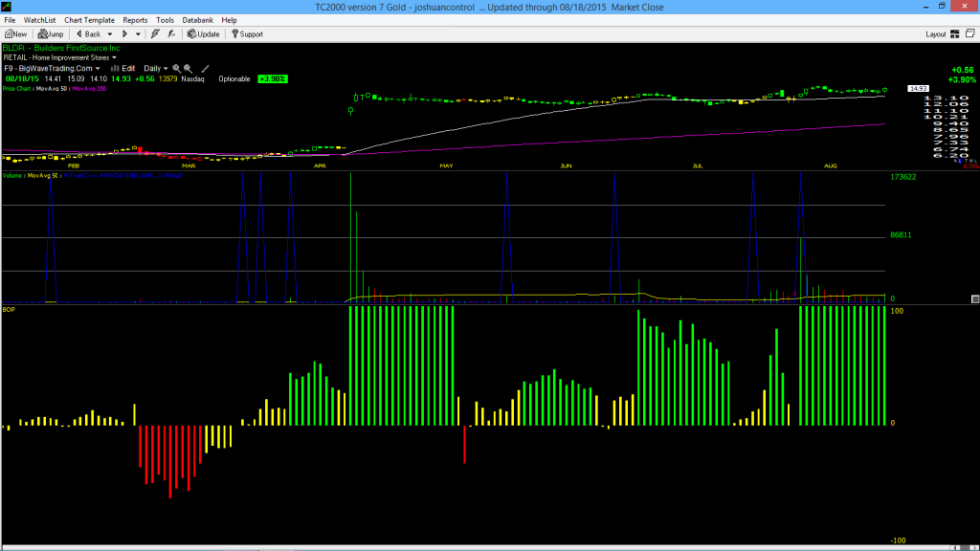The width and height of the screenshot is (980, 551).
Task: Open the Reports menu
Action: coord(135,20)
